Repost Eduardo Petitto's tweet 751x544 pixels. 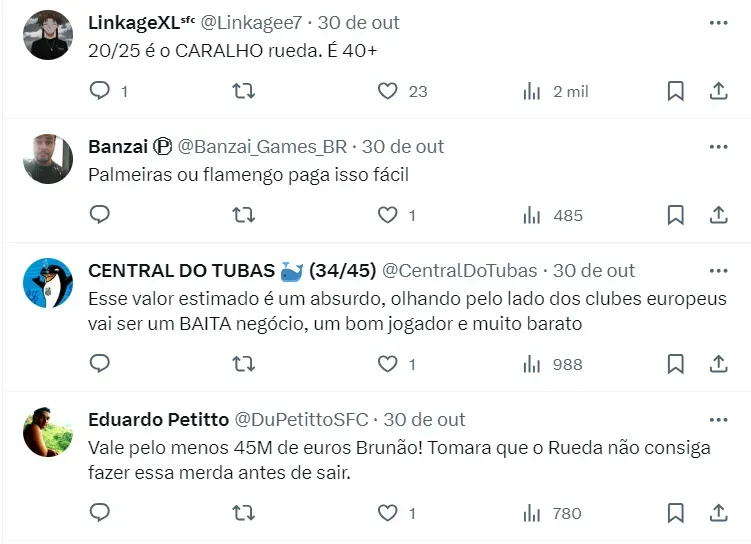click(243, 513)
